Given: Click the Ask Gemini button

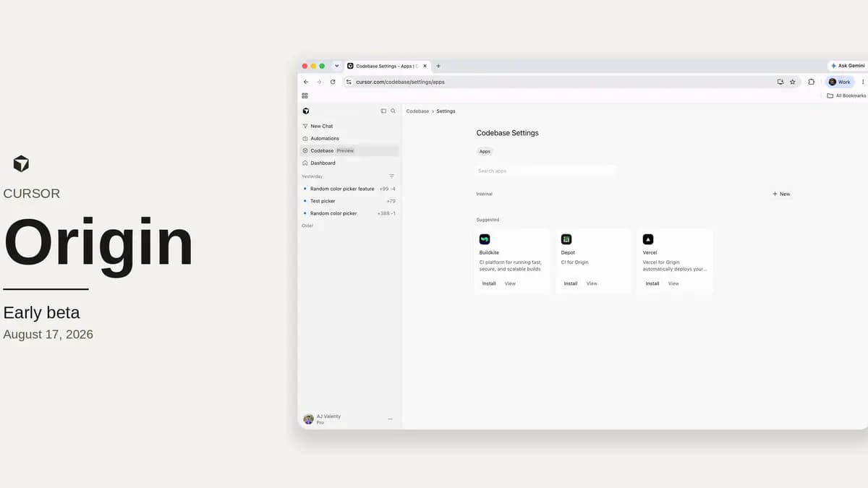Looking at the screenshot, I should coord(848,66).
